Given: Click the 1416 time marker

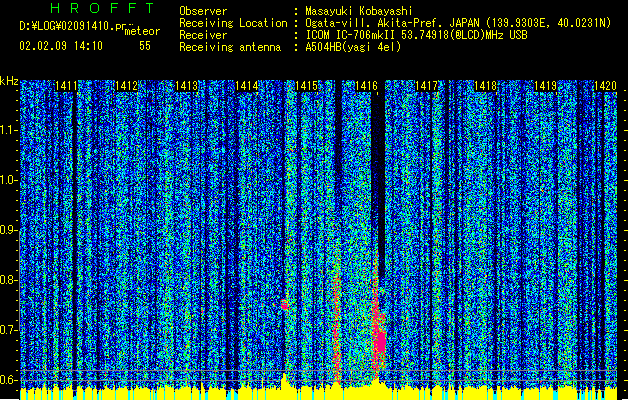Looking at the screenshot, I should [366, 85].
